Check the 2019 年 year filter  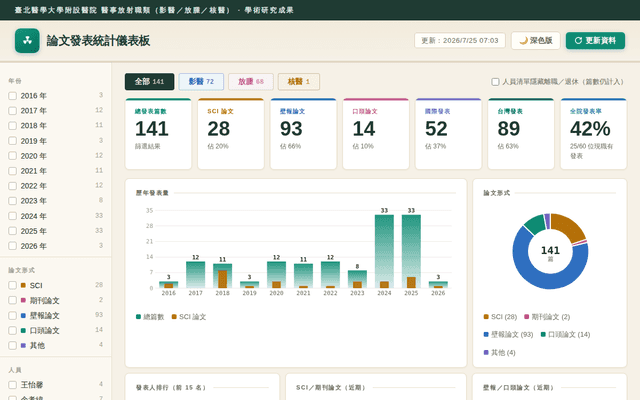[13, 141]
